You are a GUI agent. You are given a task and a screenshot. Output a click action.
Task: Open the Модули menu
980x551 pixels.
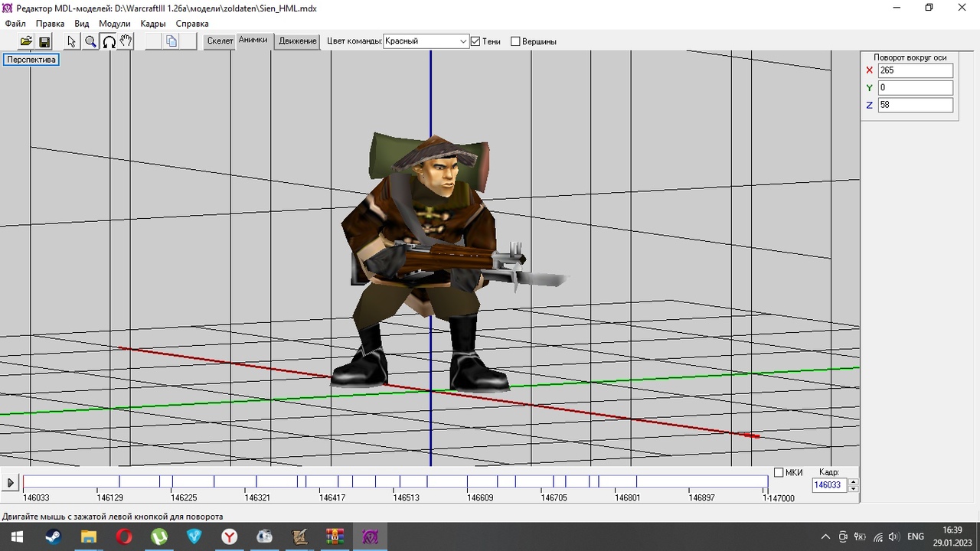115,24
